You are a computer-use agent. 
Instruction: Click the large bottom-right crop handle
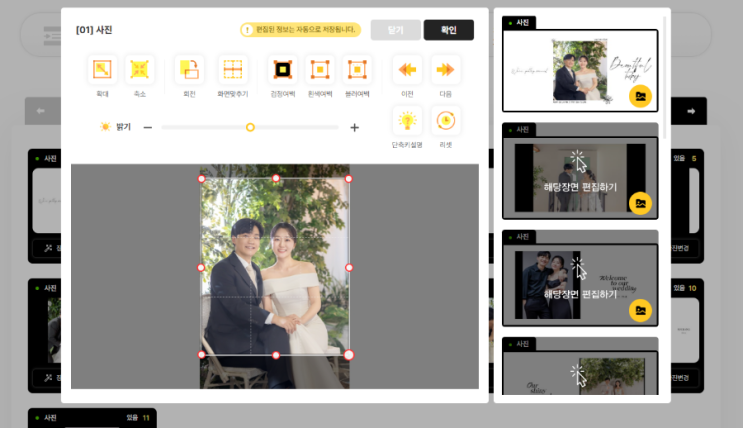tap(349, 355)
